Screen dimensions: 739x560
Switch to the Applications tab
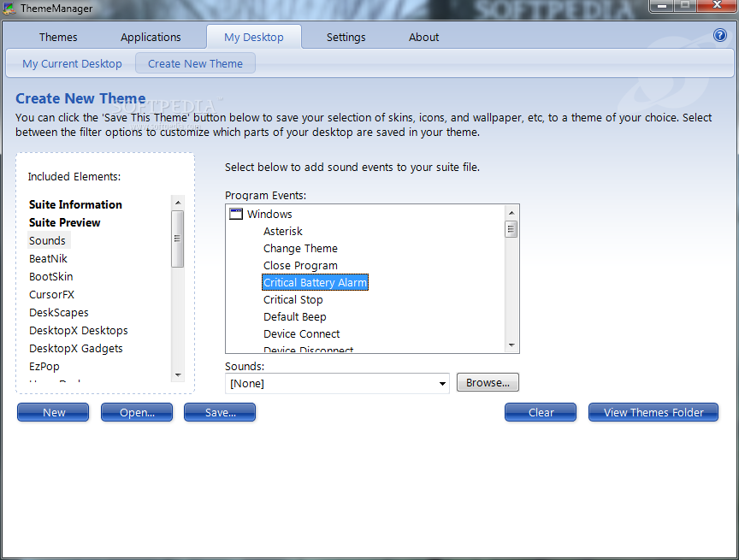click(151, 38)
